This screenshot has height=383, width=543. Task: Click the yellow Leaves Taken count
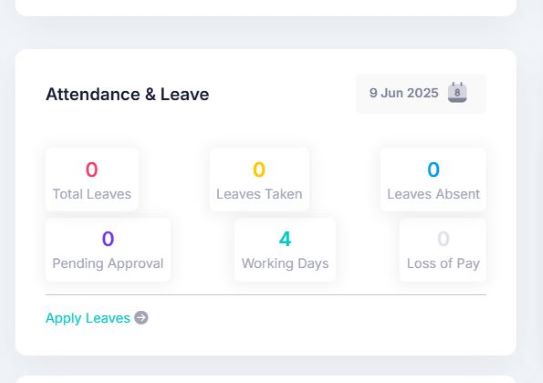pyautogui.click(x=259, y=170)
